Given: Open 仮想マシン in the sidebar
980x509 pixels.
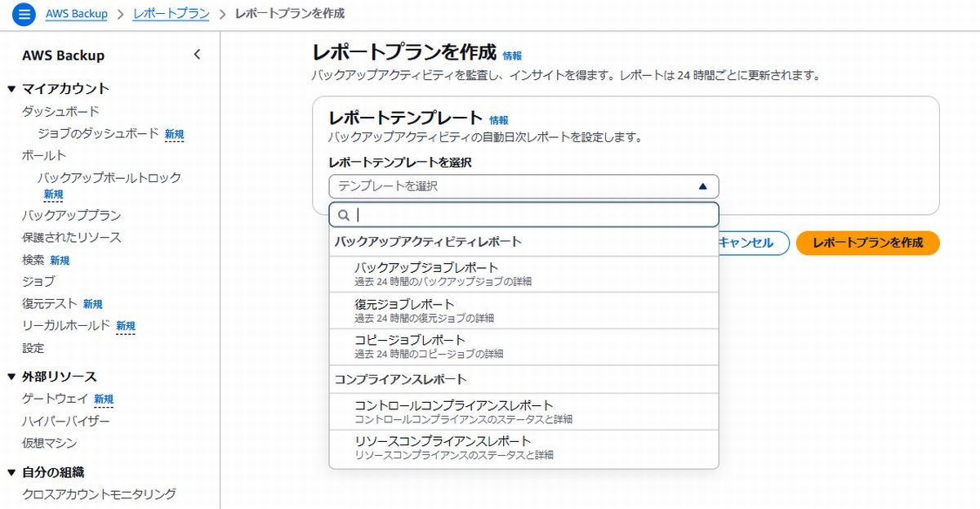Looking at the screenshot, I should tap(50, 443).
